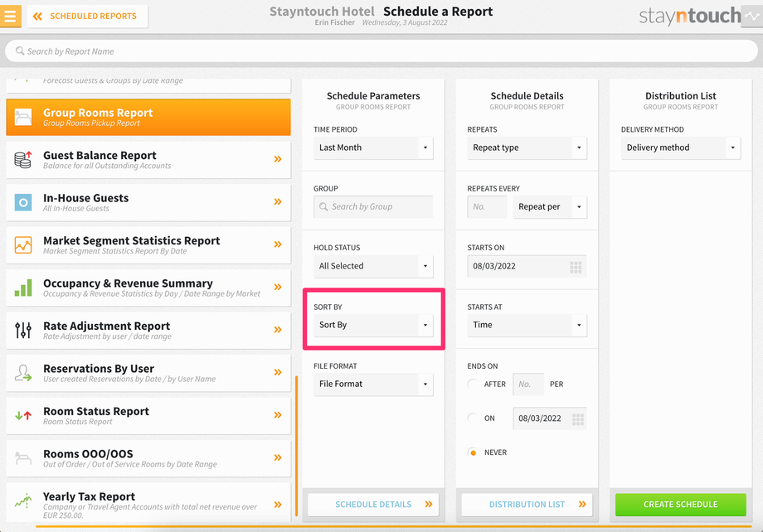Open the Repeat type dropdown
Viewport: 763px width, 532px height.
[527, 148]
